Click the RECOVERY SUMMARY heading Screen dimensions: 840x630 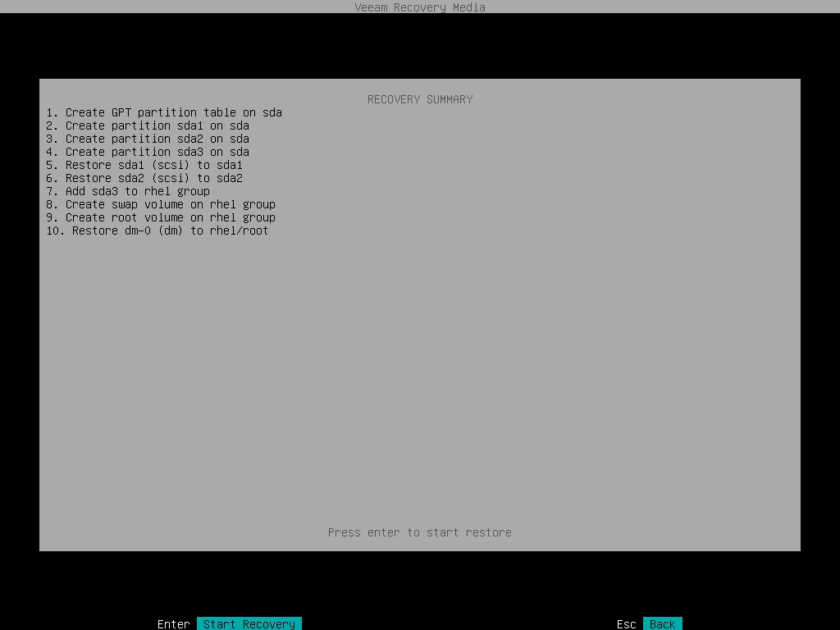[420, 99]
